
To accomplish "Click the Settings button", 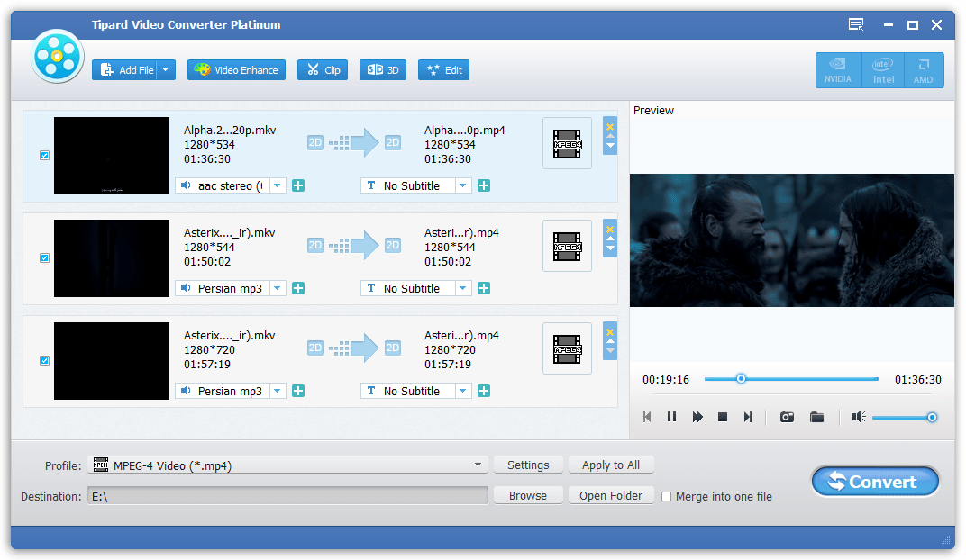I will tap(528, 465).
